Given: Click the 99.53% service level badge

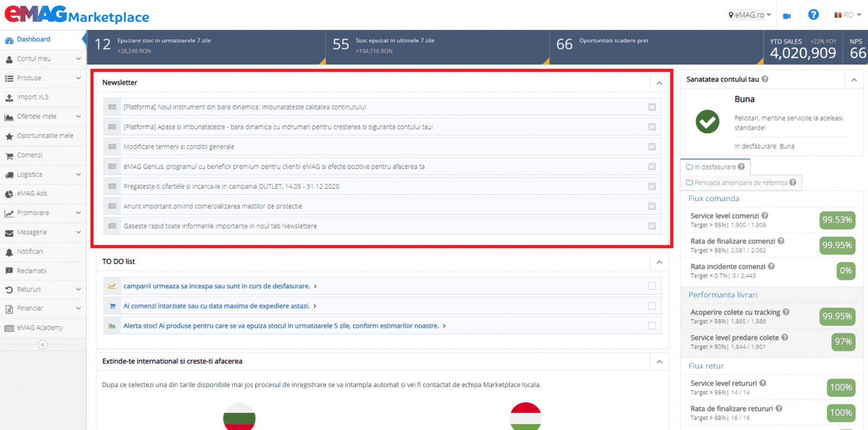Looking at the screenshot, I should click(x=837, y=220).
